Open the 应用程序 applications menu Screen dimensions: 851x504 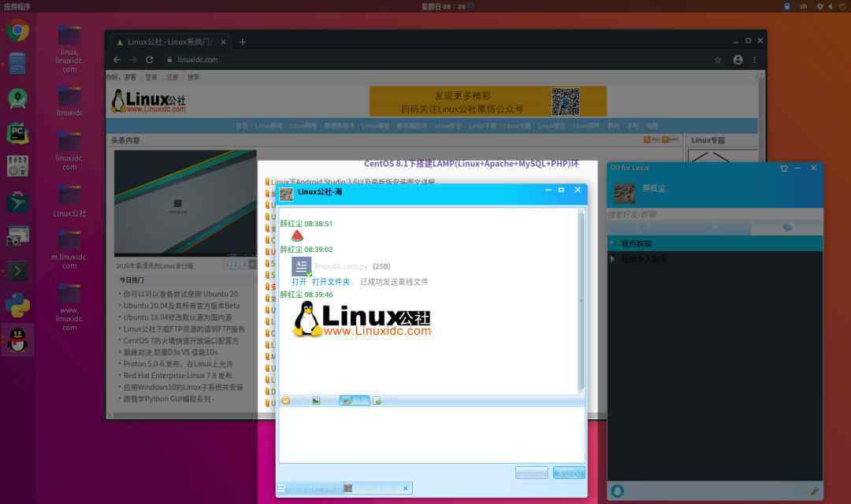(17, 6)
